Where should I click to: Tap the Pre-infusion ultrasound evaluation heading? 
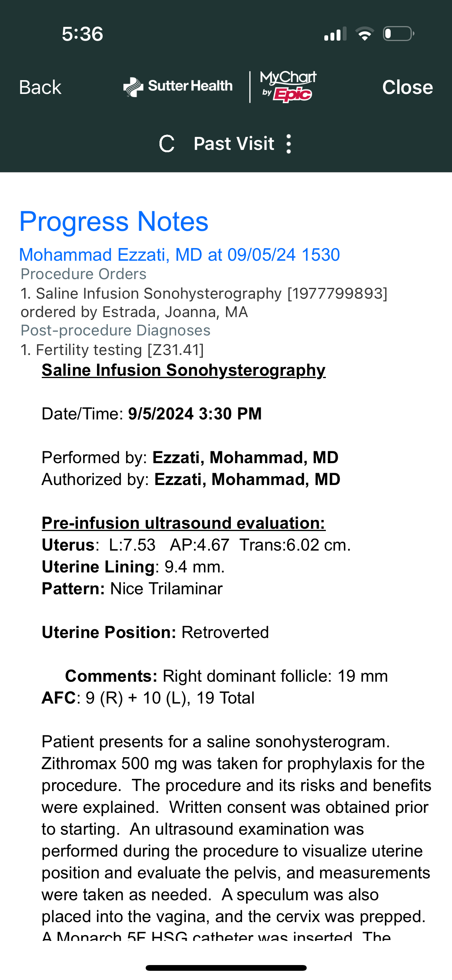[x=183, y=523]
